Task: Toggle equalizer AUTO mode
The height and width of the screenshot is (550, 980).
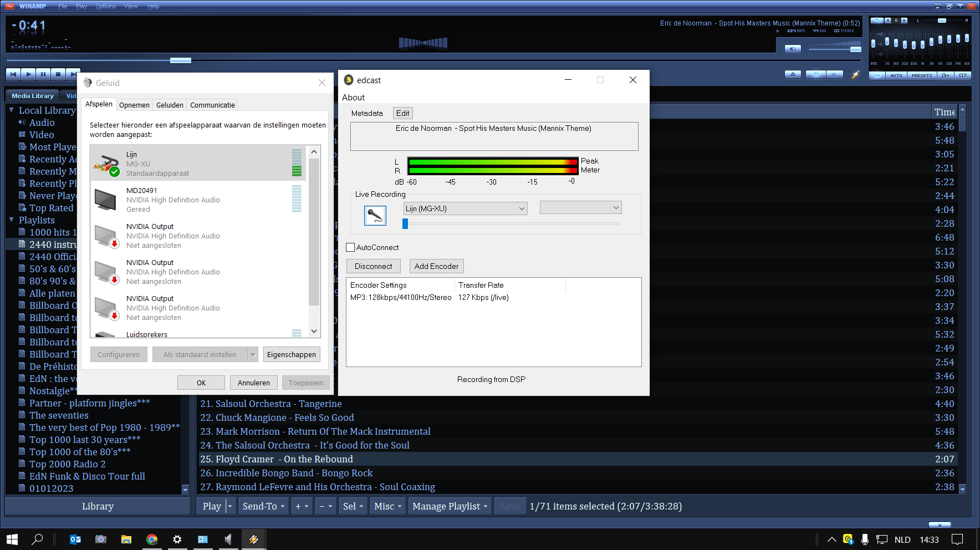Action: [x=896, y=75]
